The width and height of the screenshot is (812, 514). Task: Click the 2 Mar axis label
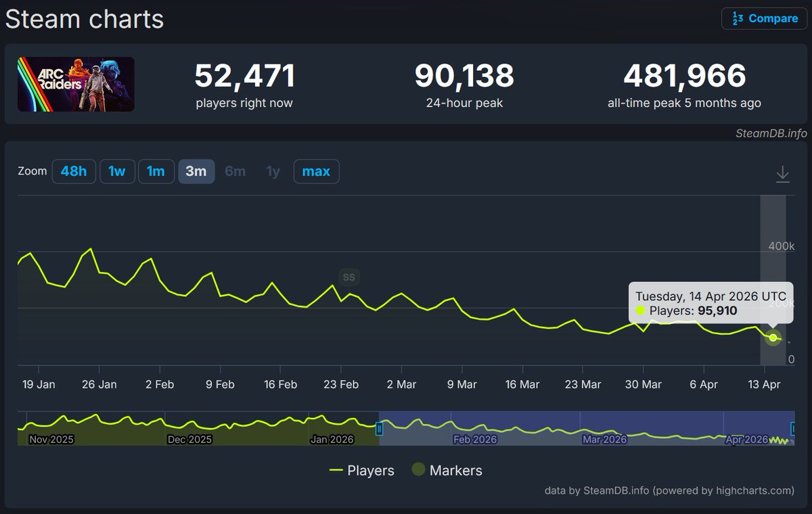[401, 384]
